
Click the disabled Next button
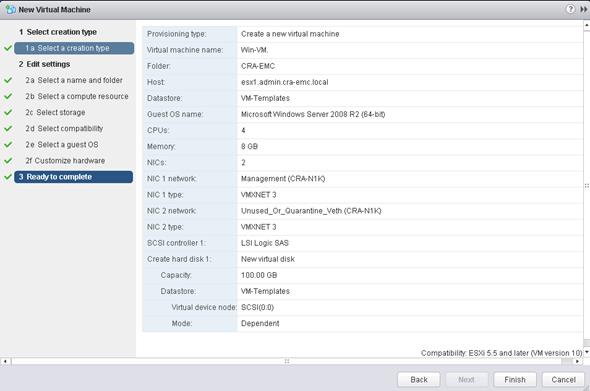click(x=467, y=380)
